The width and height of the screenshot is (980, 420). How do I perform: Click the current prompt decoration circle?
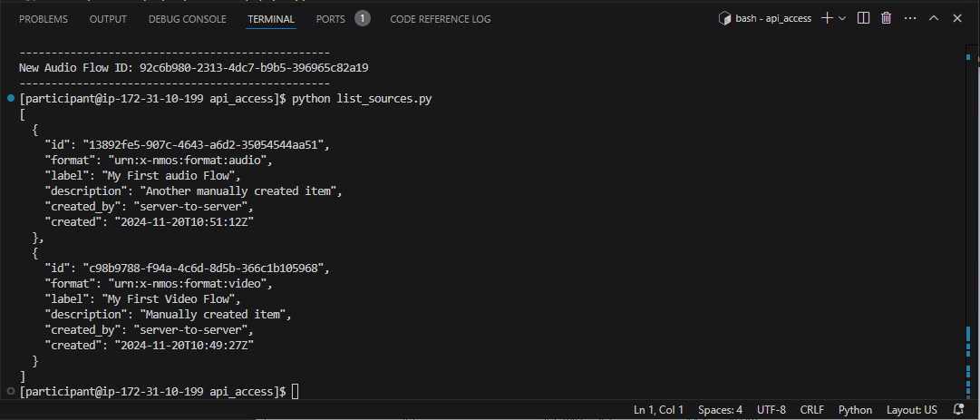pyautogui.click(x=11, y=391)
